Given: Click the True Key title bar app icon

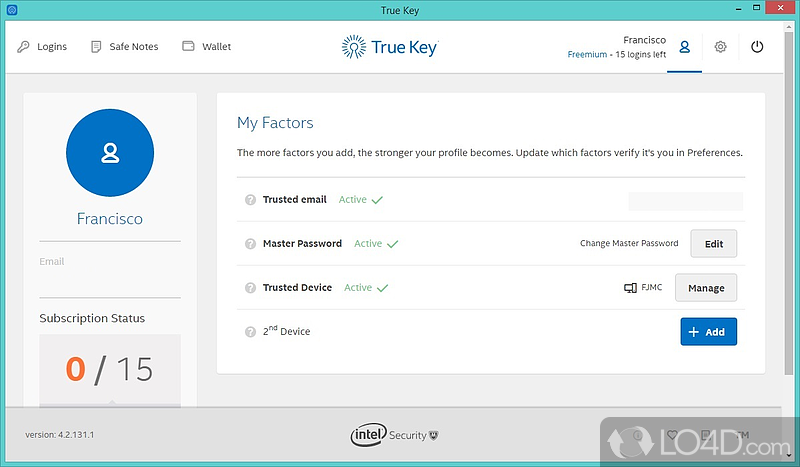Looking at the screenshot, I should pyautogui.click(x=12, y=10).
